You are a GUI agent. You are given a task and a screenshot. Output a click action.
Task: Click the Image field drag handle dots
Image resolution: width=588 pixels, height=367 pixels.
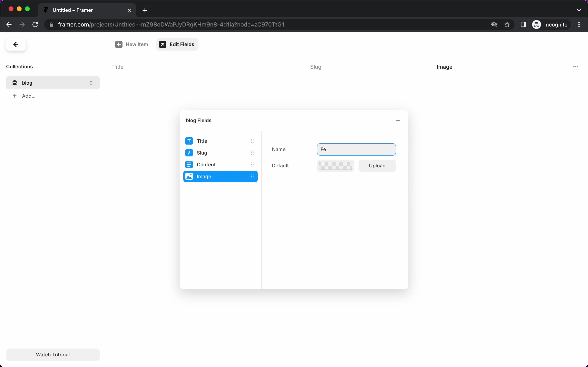coord(252,176)
